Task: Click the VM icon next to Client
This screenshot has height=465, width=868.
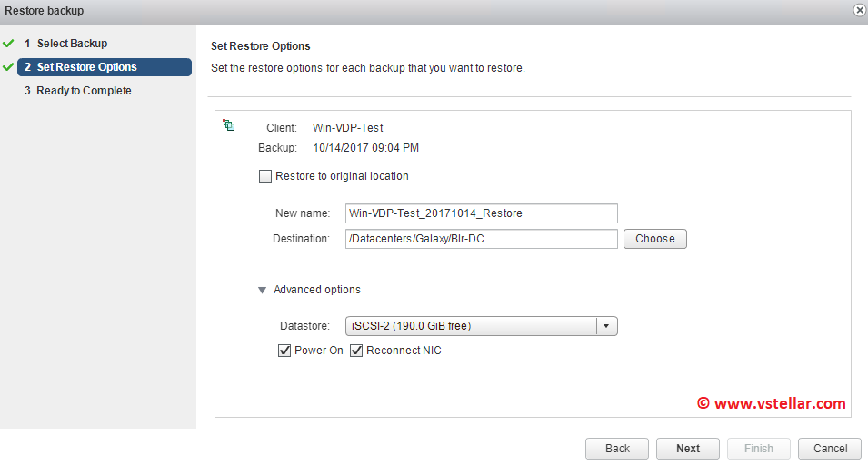Action: pyautogui.click(x=229, y=126)
